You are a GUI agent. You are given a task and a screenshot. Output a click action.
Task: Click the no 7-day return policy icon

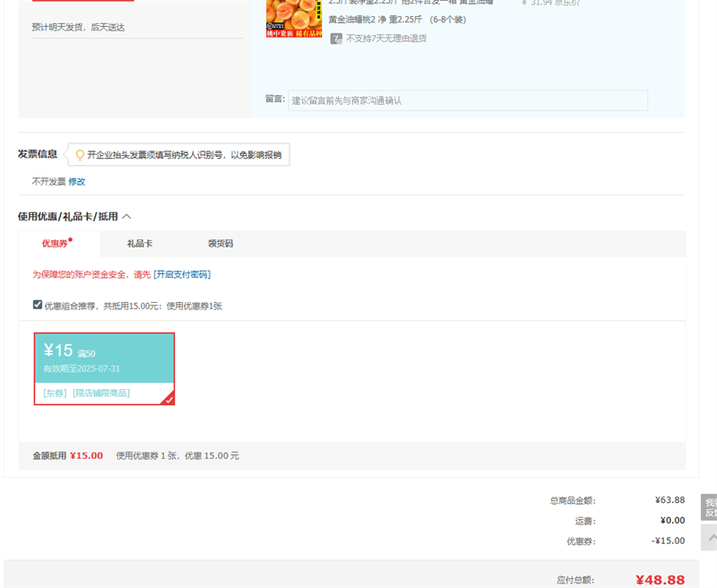[336, 39]
